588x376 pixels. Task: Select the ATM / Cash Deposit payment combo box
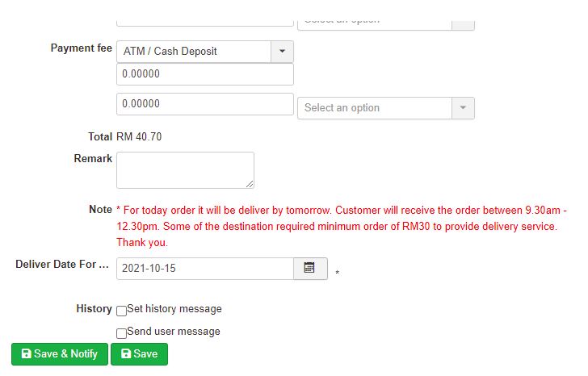[194, 51]
